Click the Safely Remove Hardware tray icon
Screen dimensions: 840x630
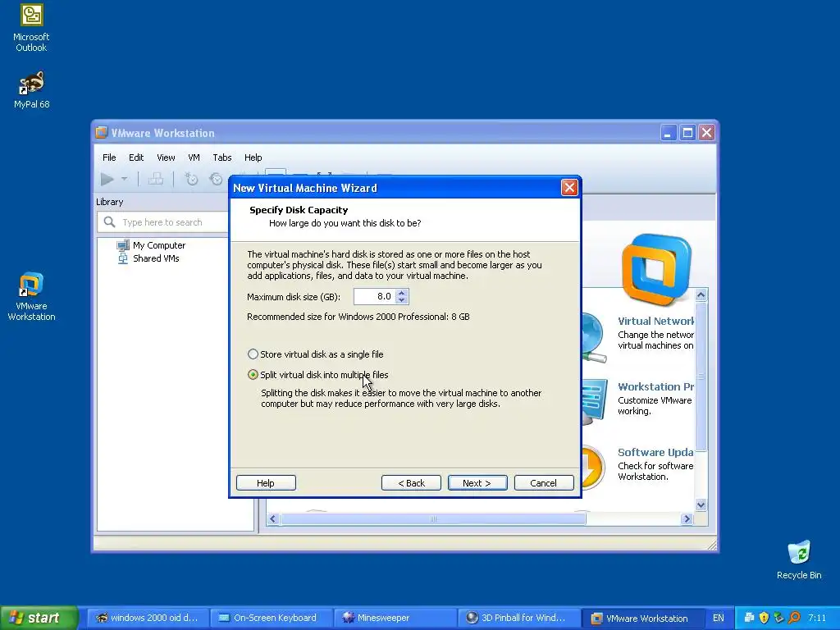tap(779, 618)
